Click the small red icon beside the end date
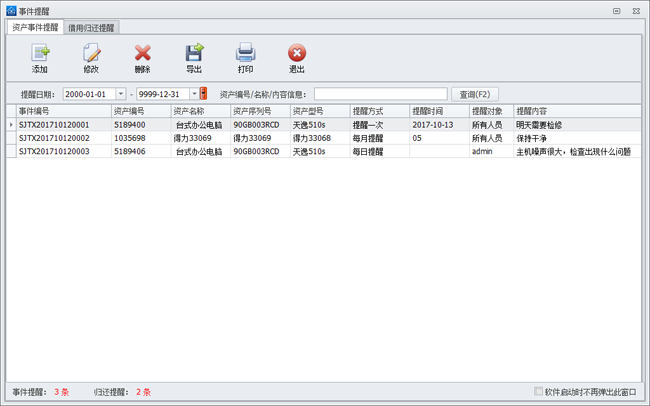The width and height of the screenshot is (650, 406). [x=204, y=94]
